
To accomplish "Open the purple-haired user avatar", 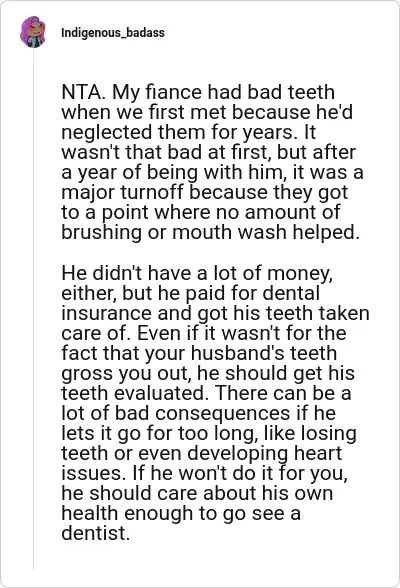I will coord(33,32).
